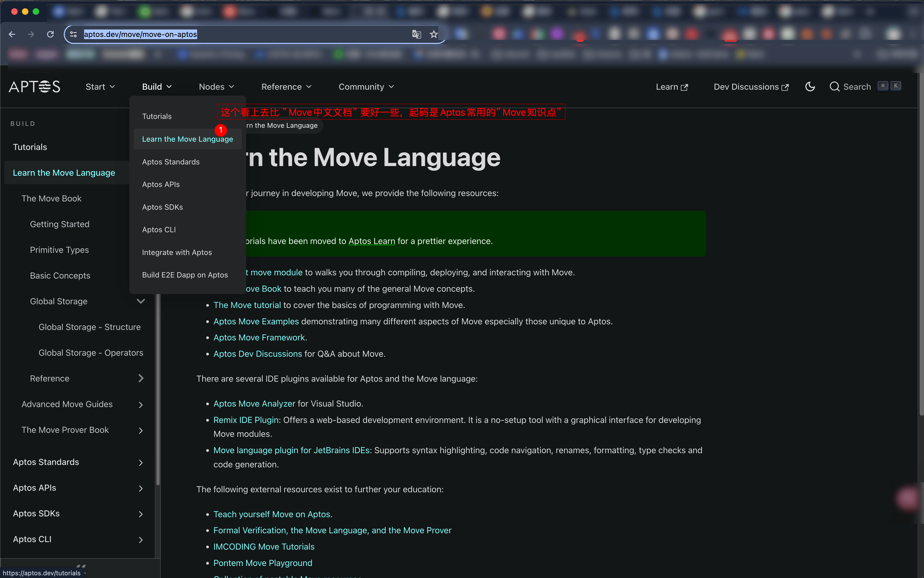Select Build E2E Dapp on Aptos
This screenshot has height=578, width=924.
(188, 275)
